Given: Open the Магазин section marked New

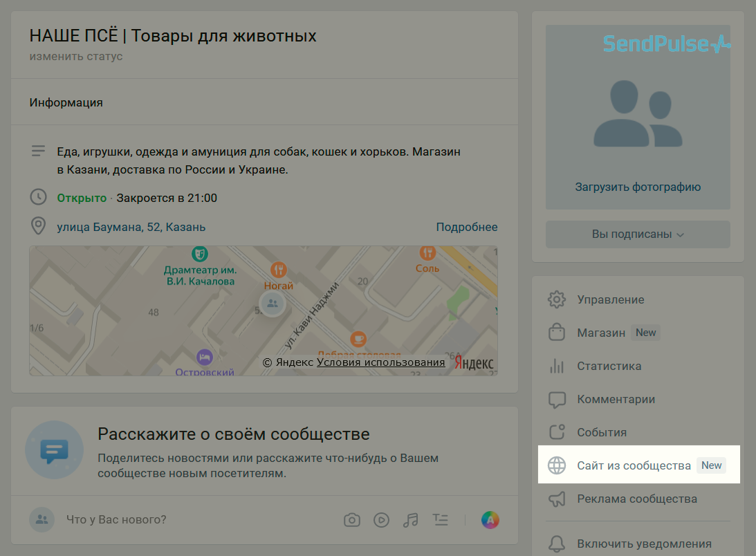Looking at the screenshot, I should [x=605, y=333].
